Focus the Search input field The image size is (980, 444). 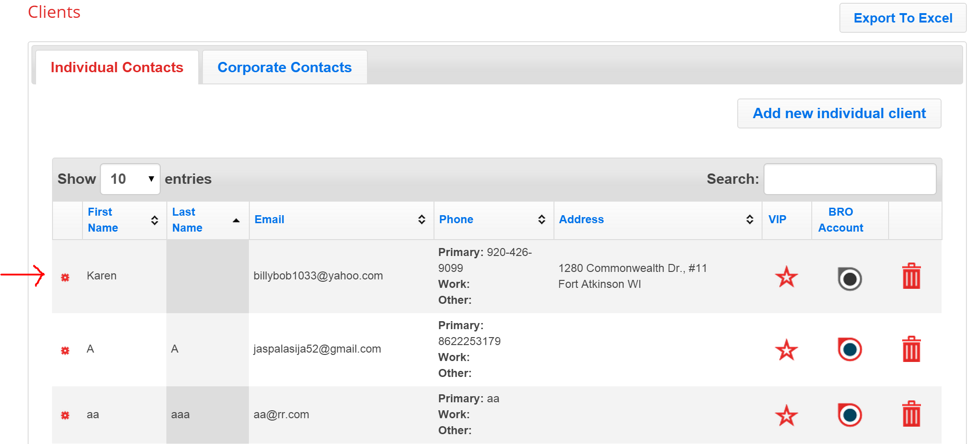coord(850,179)
